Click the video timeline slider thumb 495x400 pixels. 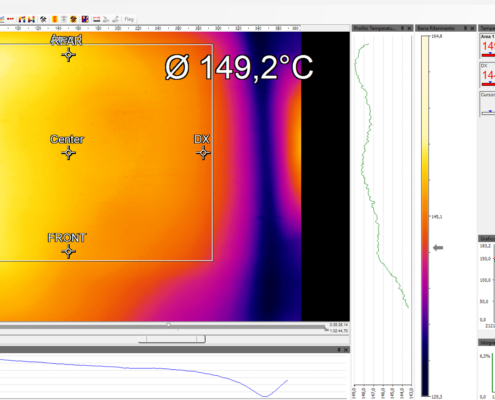(x=169, y=325)
